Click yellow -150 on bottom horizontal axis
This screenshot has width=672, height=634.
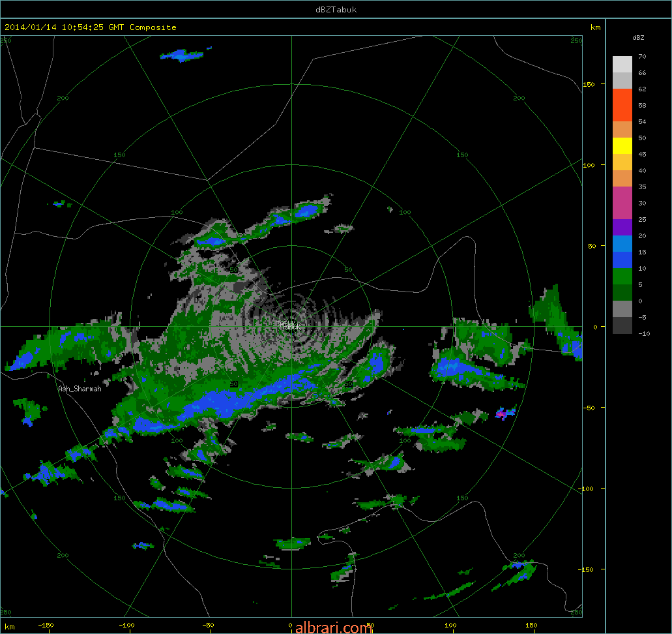pyautogui.click(x=46, y=625)
